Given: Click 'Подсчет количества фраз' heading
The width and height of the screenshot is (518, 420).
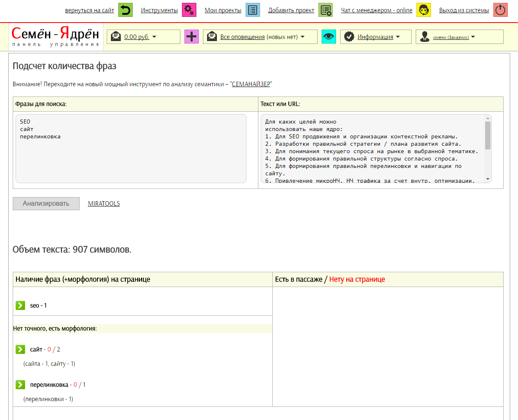Looking at the screenshot, I should pos(64,66).
